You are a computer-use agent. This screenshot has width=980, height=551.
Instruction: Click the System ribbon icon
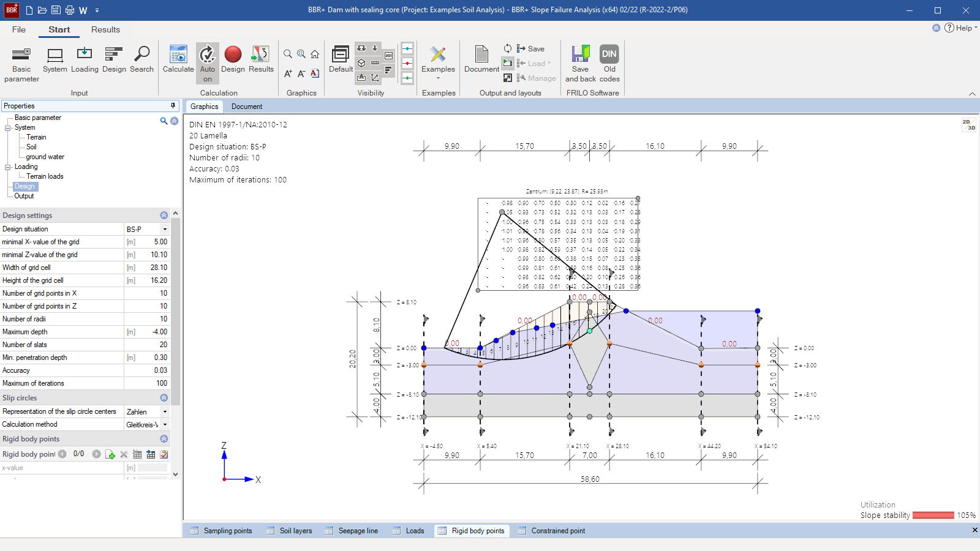[55, 60]
